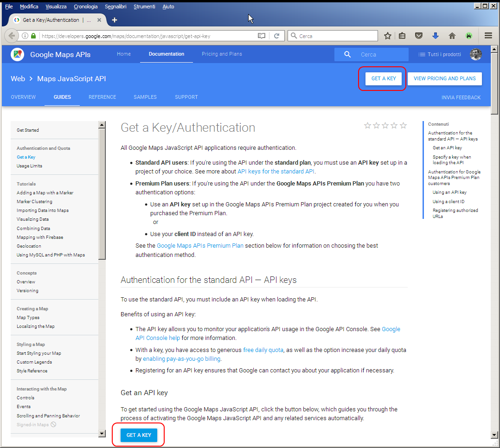Go back with the browser back arrow
Viewport: 500px width, 448px height.
[11, 36]
